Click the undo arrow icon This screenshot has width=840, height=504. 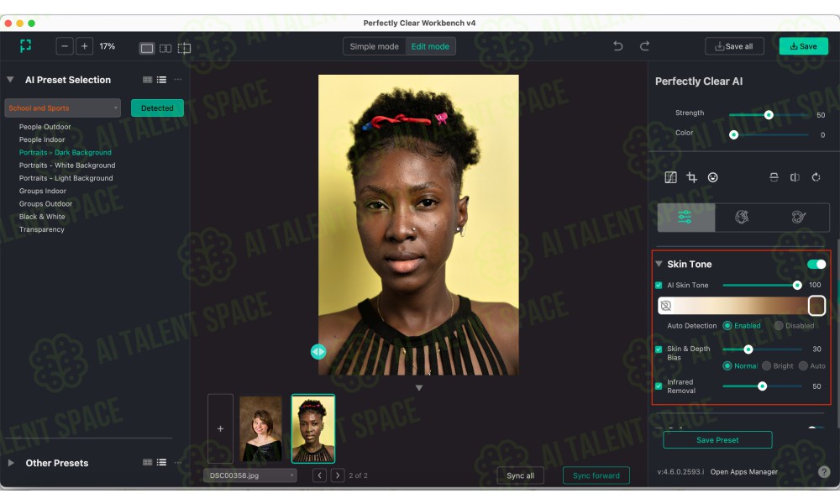pyautogui.click(x=617, y=46)
